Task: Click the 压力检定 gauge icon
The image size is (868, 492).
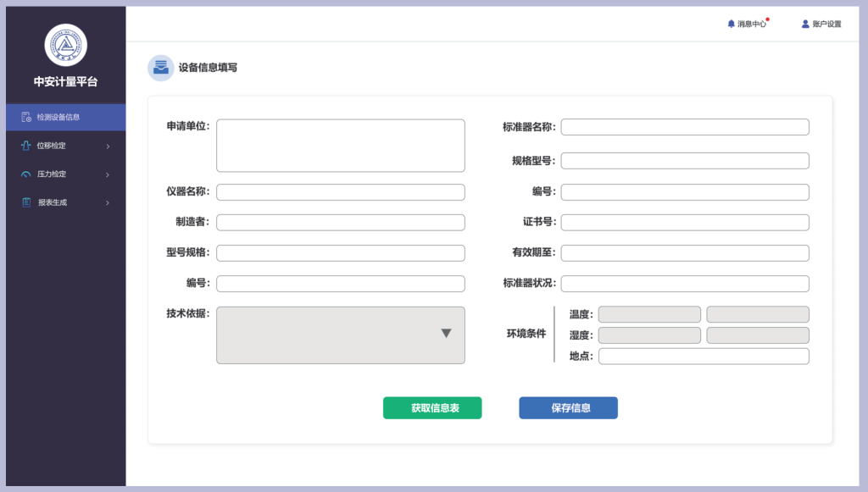Action: pos(26,174)
